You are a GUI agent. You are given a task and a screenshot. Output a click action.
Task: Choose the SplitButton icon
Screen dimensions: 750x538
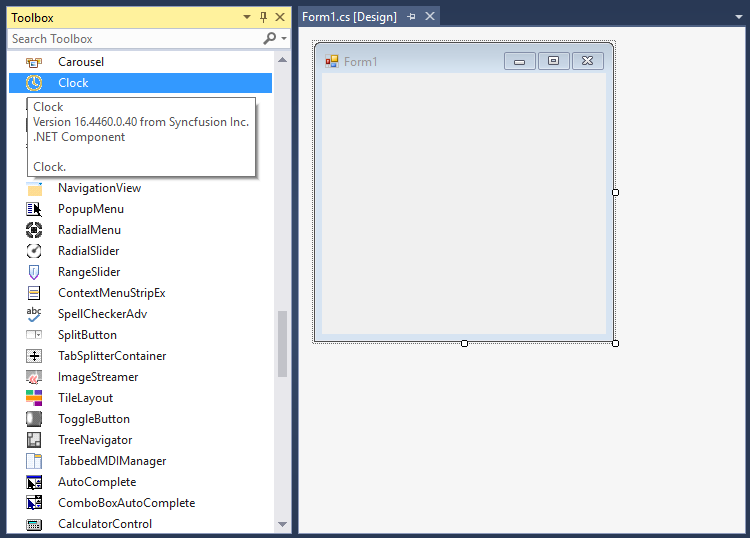coord(34,335)
